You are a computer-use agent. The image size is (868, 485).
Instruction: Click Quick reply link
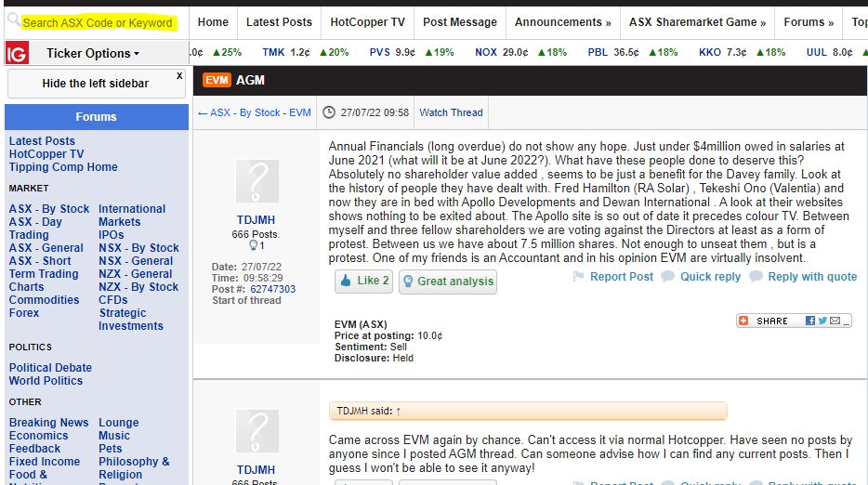(710, 276)
